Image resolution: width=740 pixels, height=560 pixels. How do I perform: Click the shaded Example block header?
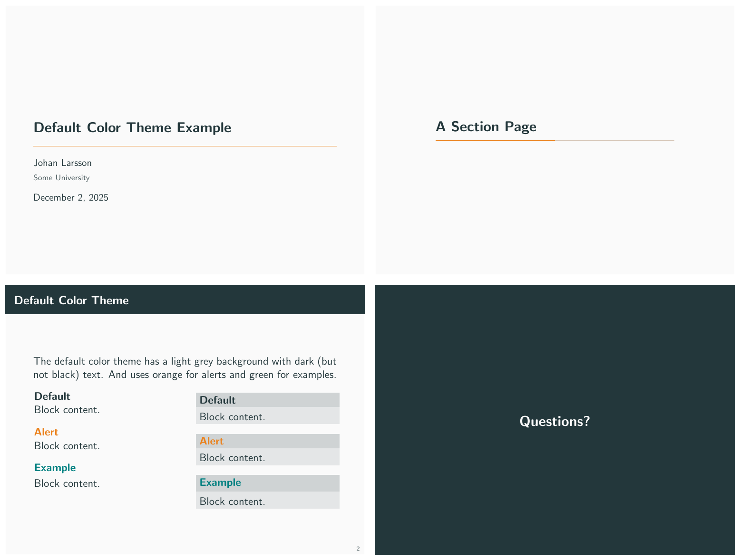(x=268, y=483)
